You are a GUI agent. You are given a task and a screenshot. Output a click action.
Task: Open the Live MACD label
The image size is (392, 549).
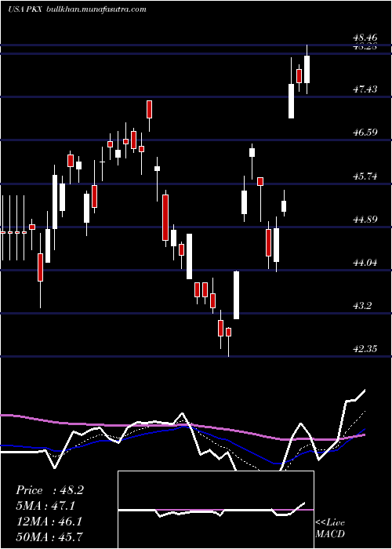click(x=330, y=528)
